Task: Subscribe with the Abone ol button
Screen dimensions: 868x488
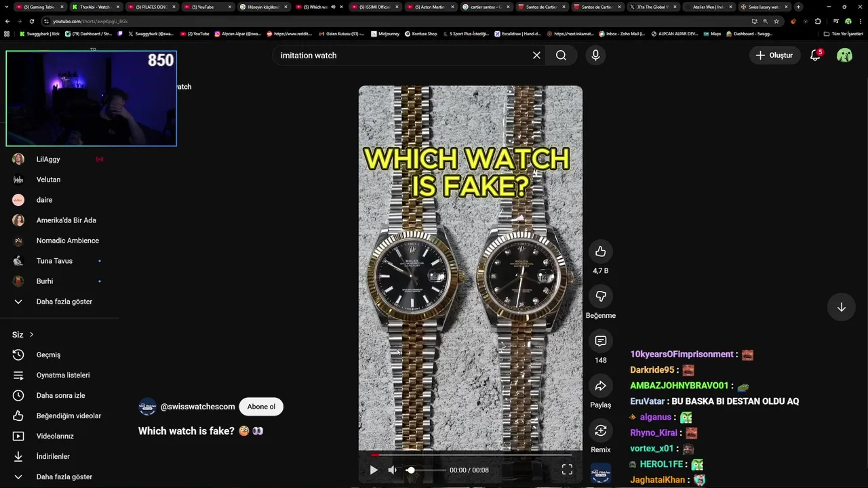Action: click(x=261, y=407)
